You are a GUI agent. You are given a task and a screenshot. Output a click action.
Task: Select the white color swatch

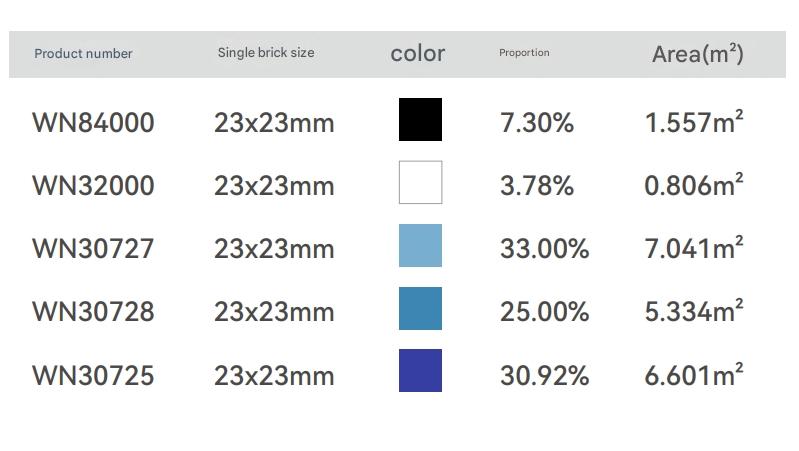420,182
